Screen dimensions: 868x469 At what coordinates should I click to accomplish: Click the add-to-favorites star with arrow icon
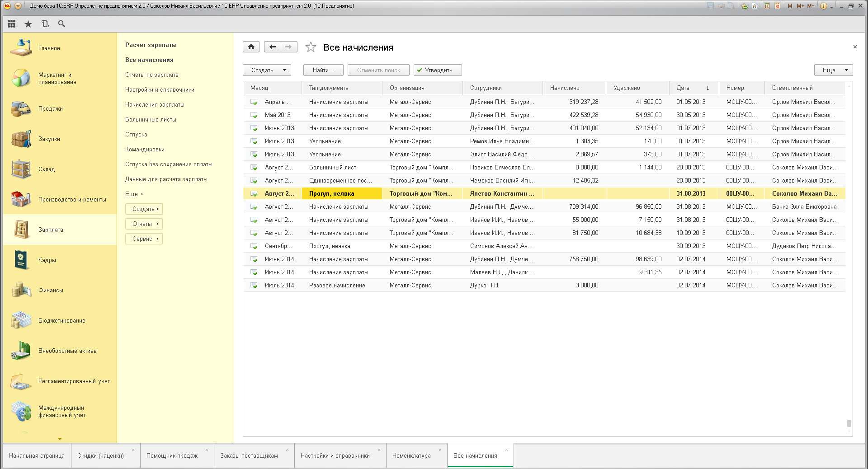pos(744,6)
